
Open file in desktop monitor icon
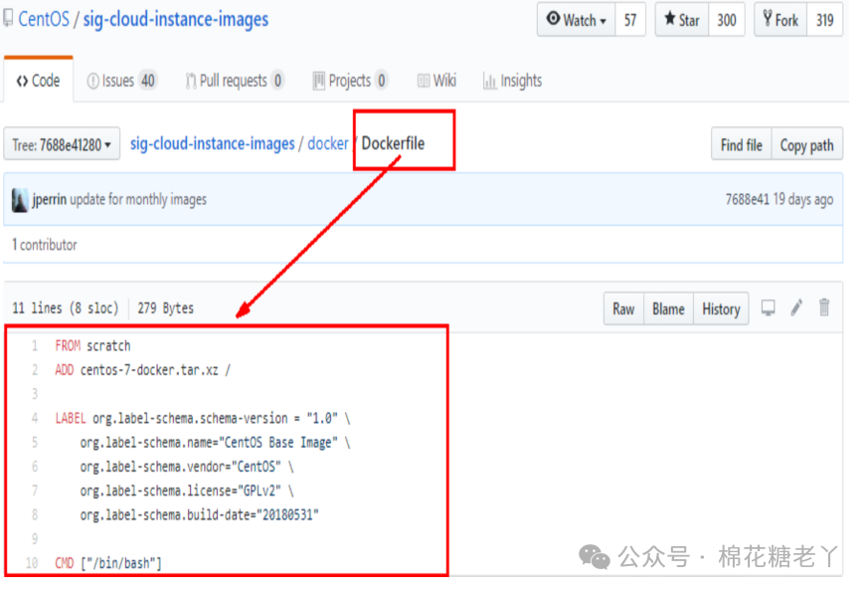(x=768, y=308)
